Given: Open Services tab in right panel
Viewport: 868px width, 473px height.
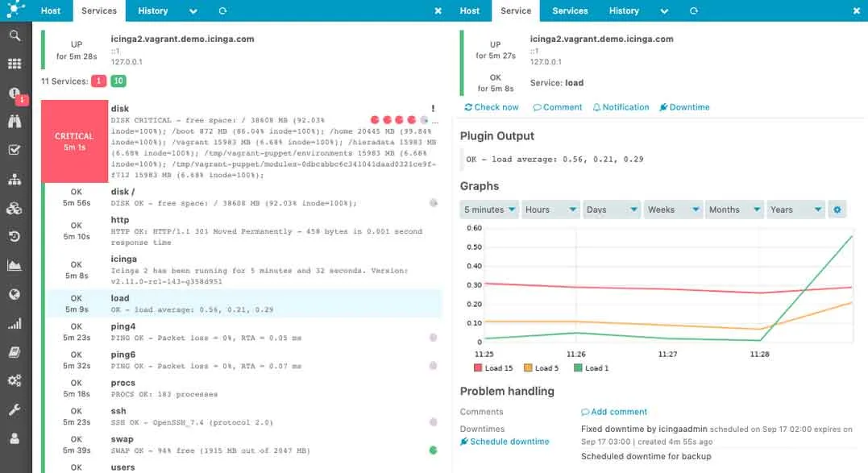Looking at the screenshot, I should point(570,10).
